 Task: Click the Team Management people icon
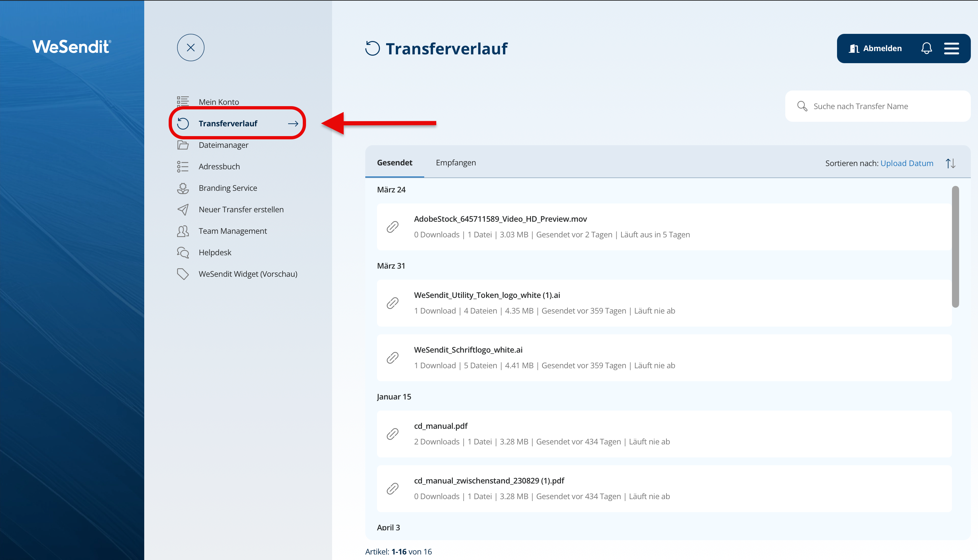183,231
